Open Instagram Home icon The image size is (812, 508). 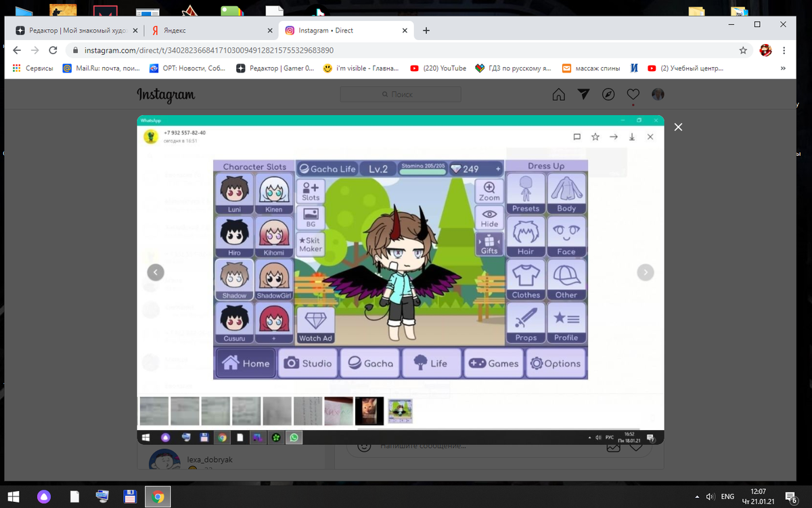559,94
